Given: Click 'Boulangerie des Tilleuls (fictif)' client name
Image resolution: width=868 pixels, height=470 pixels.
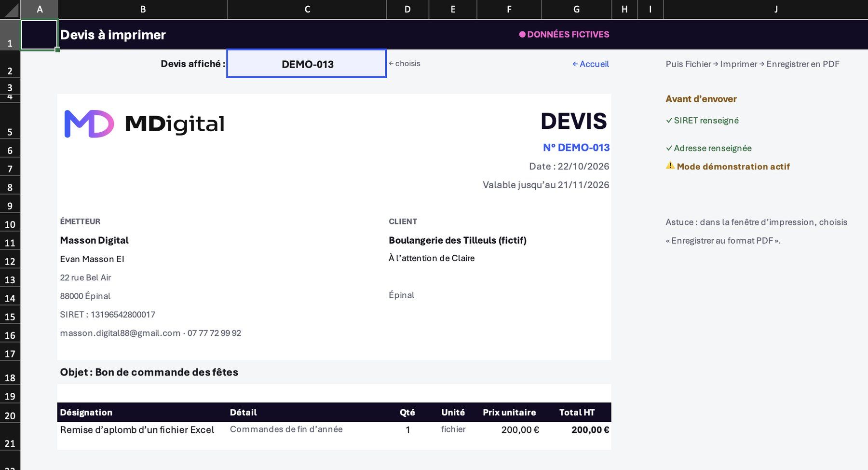Looking at the screenshot, I should click(x=458, y=240).
